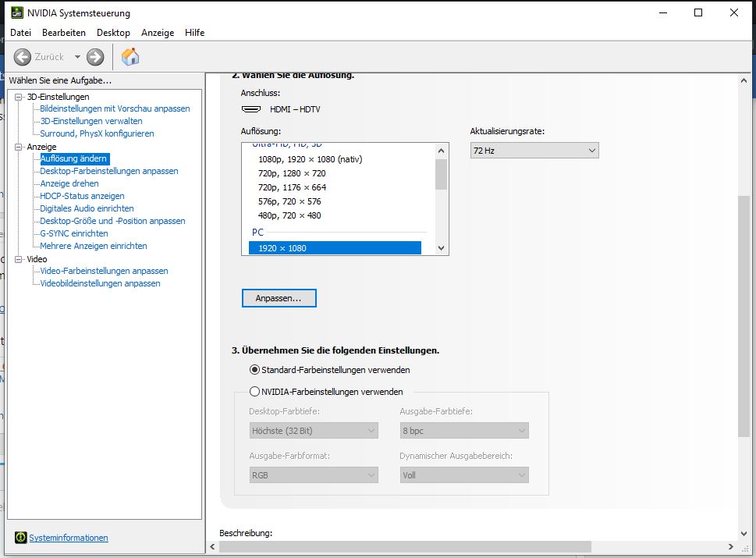The image size is (756, 558).
Task: Open the Systeminformationen link
Action: coord(69,538)
